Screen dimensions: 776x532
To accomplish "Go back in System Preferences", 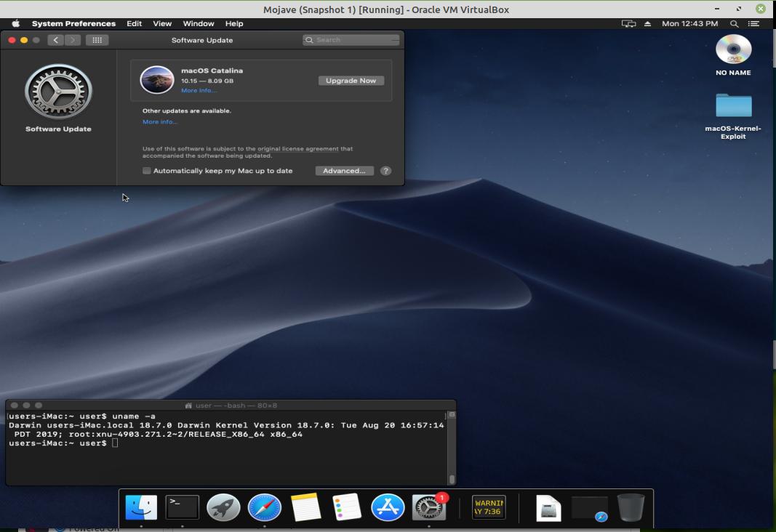I will click(x=56, y=40).
